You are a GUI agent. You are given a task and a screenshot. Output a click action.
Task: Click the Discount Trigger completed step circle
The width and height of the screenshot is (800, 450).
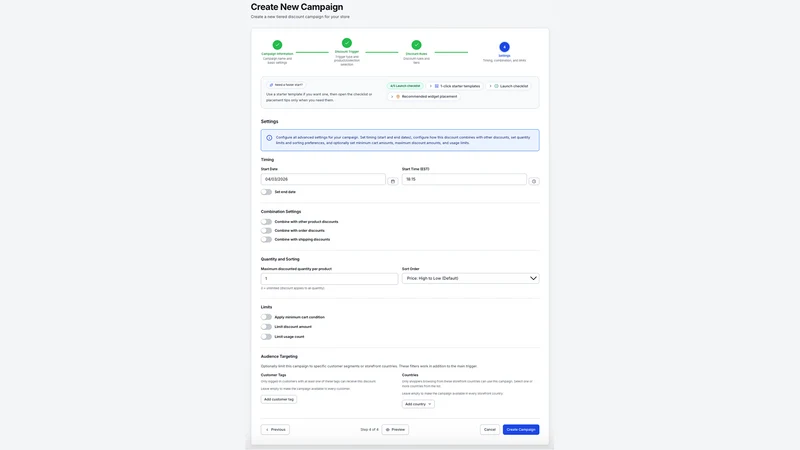point(346,43)
